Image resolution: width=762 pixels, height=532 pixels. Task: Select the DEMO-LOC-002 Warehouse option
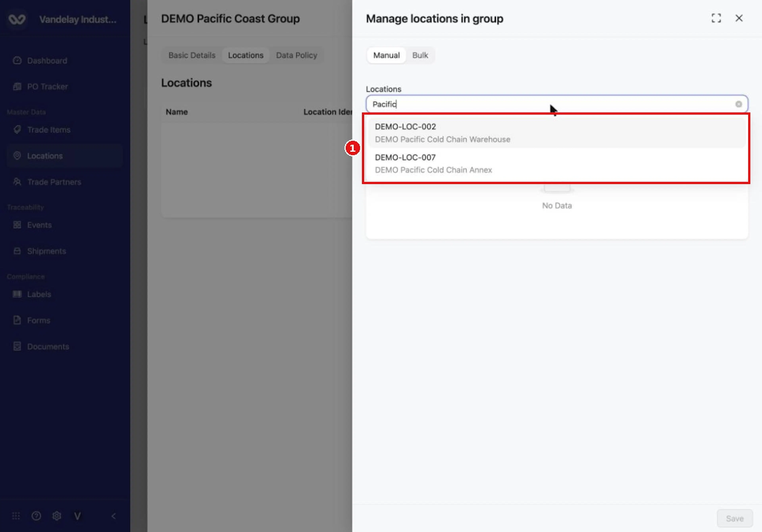coord(557,133)
